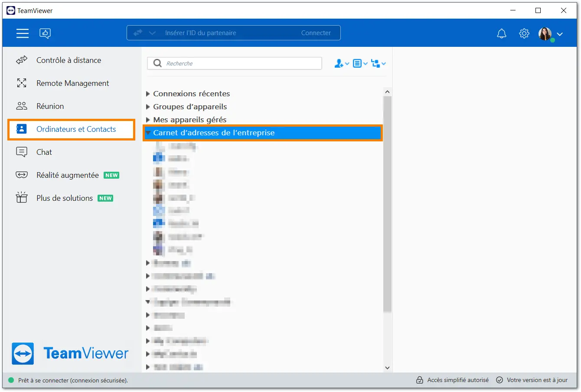Maximize the TeamViewer window
Viewport: 581px width, 392px height.
538,10
